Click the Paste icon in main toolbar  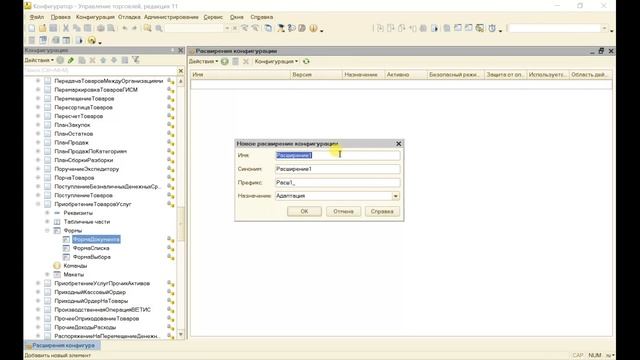point(88,28)
